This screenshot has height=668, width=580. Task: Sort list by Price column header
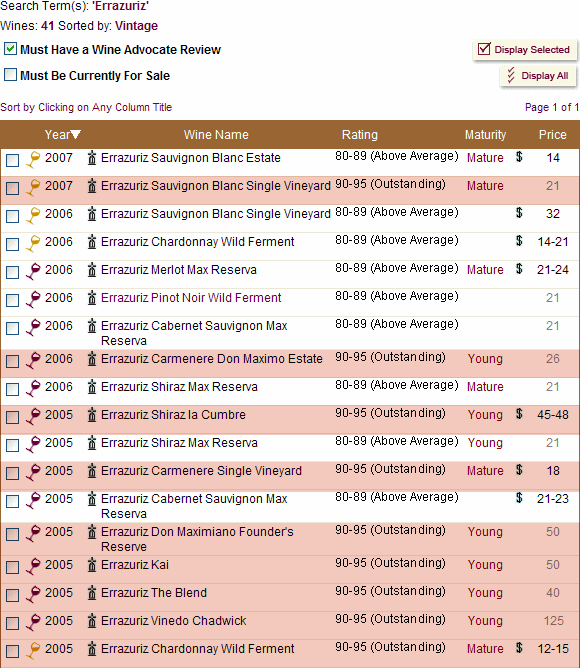(552, 135)
